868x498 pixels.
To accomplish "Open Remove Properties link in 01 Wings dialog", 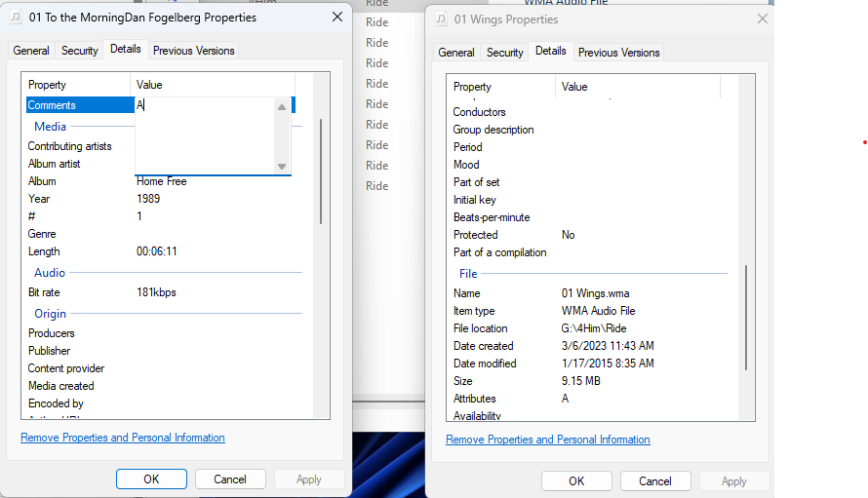I will tap(548, 440).
